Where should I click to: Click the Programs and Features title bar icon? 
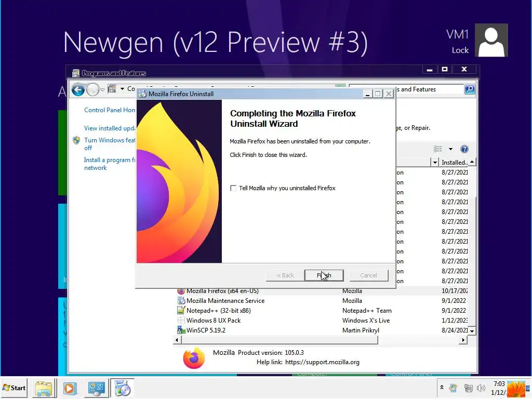pyautogui.click(x=76, y=73)
